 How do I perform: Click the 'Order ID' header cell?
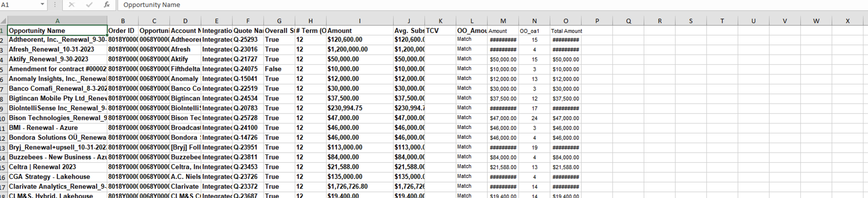click(x=123, y=30)
